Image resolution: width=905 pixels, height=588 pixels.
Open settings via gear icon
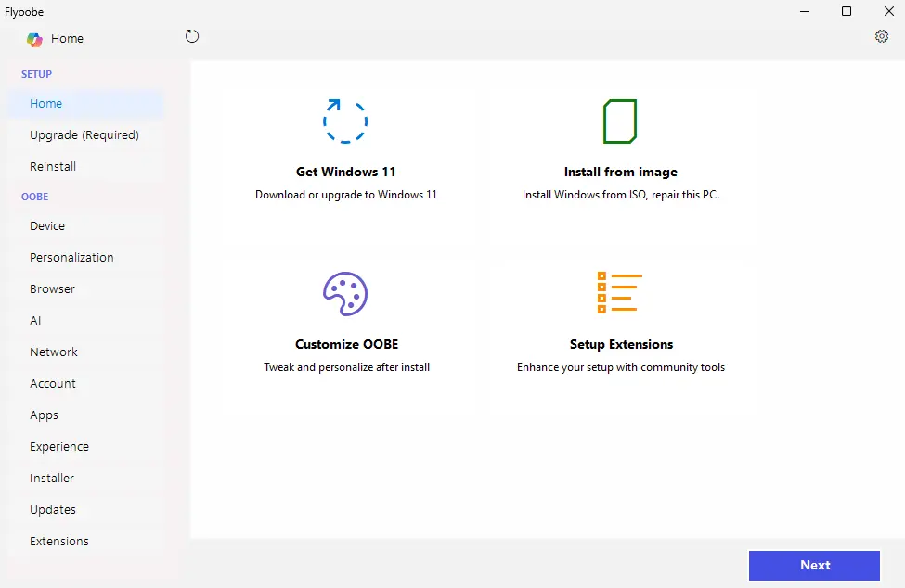882,36
